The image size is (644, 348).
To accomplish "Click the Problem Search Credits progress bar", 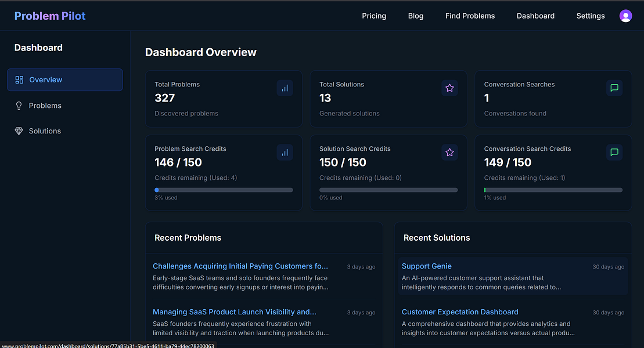I will coord(224,190).
